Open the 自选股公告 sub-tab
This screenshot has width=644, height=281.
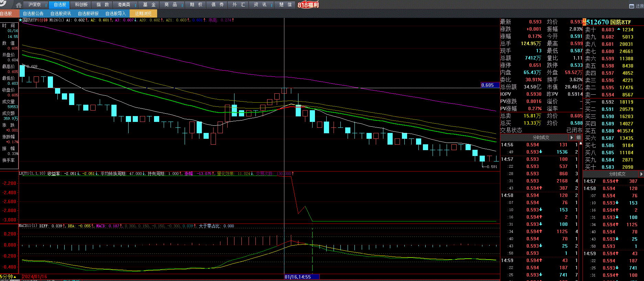33,13
